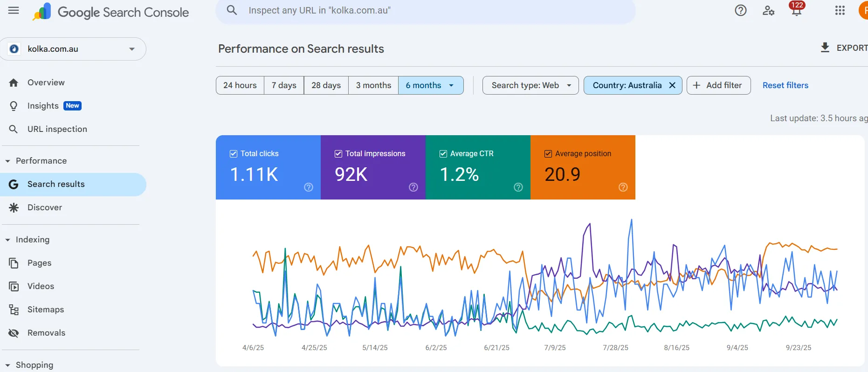Open the Google apps grid
This screenshot has width=868, height=372.
(840, 11)
